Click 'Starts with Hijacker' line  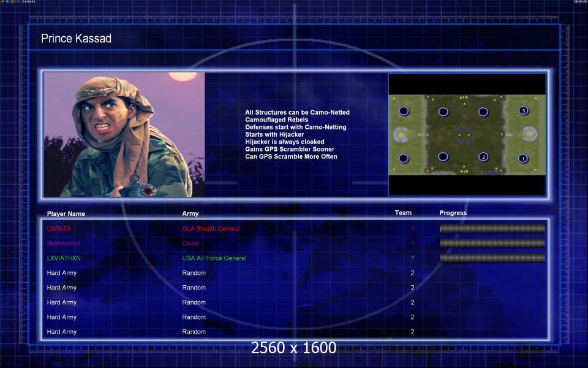(x=274, y=134)
